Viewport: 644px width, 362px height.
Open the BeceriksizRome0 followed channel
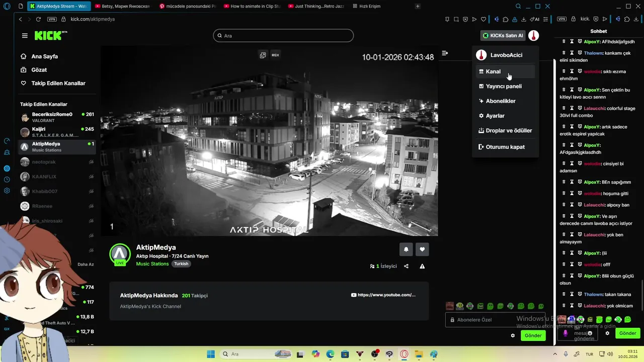pyautogui.click(x=57, y=117)
